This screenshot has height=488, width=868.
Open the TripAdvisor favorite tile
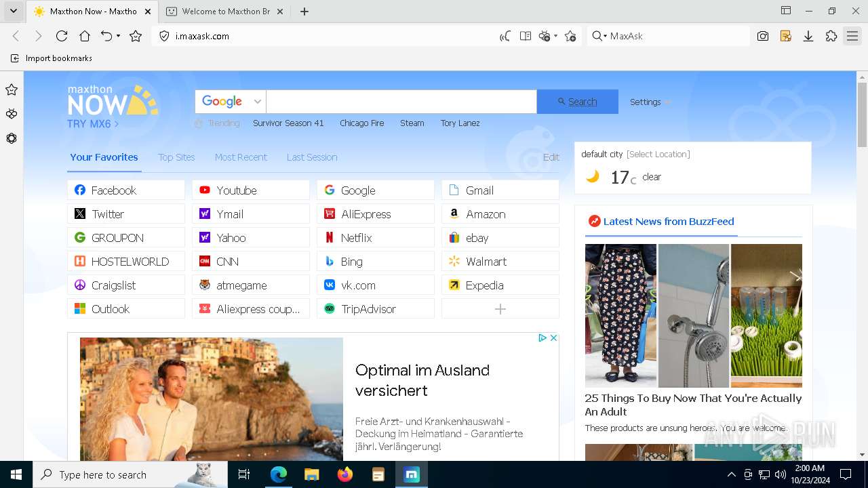[x=376, y=309]
